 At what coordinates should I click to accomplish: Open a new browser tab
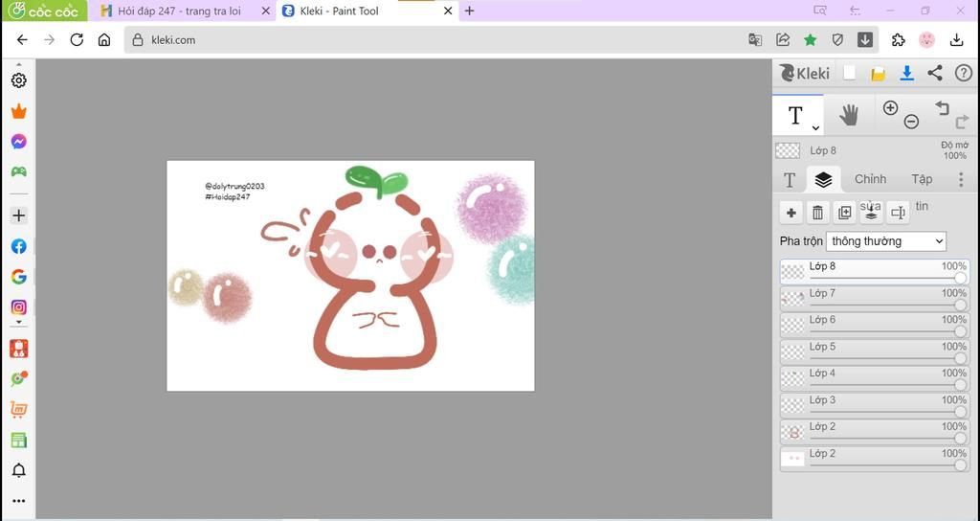coord(469,11)
